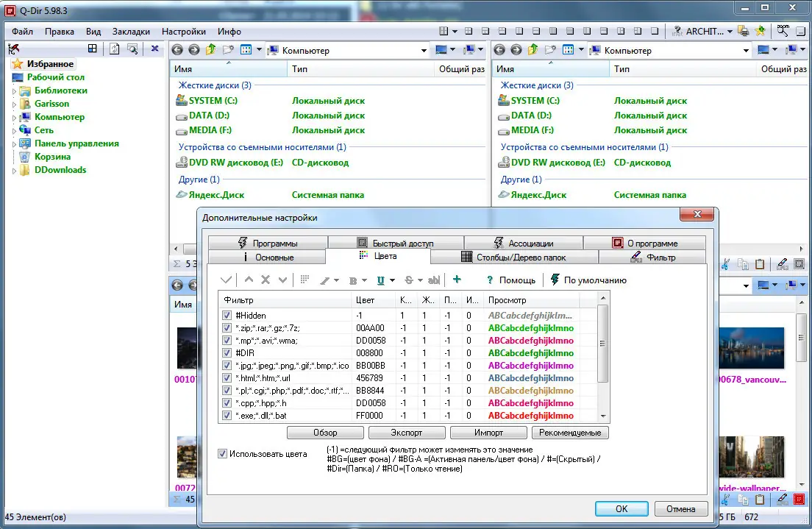This screenshot has width=812, height=529.
Task: Click the strikethrough S format icon
Action: [x=409, y=280]
